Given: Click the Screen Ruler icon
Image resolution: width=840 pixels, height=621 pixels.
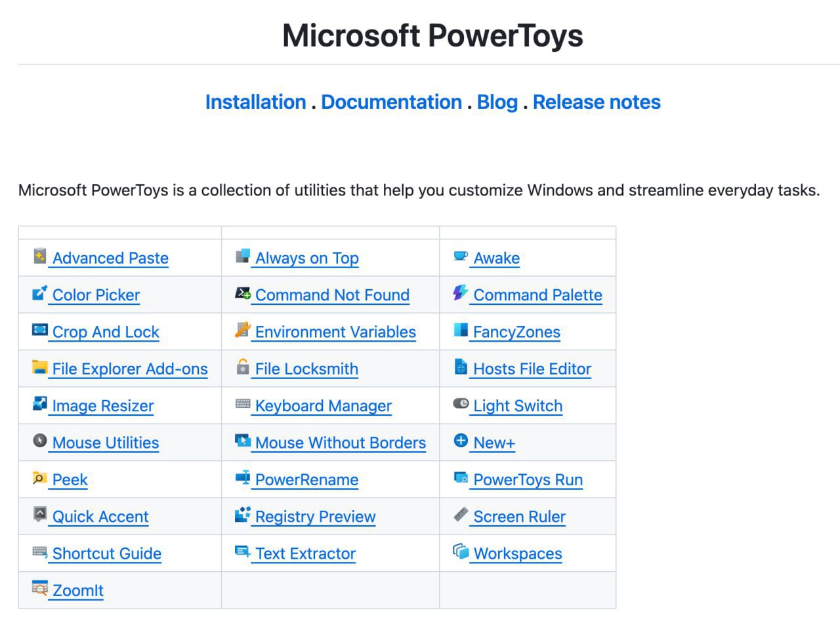Looking at the screenshot, I should click(461, 515).
